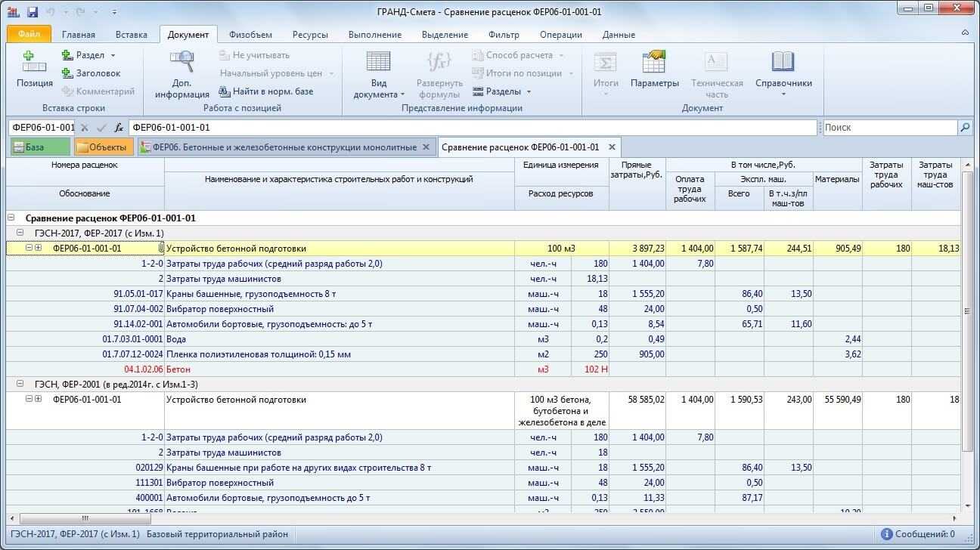Screen dimensions: 980x550
Task: Click the Базовый территориальный район status text
Action: pos(217,534)
